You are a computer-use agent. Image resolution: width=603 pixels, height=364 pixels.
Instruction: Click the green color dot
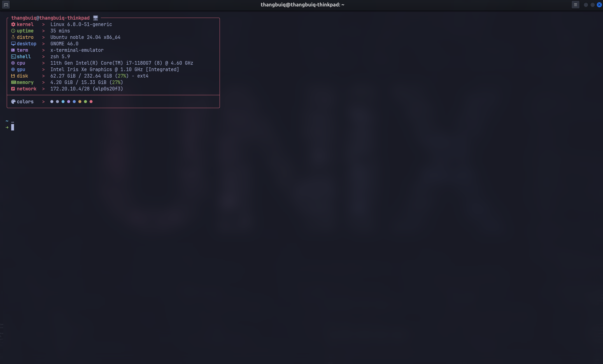coord(85,102)
